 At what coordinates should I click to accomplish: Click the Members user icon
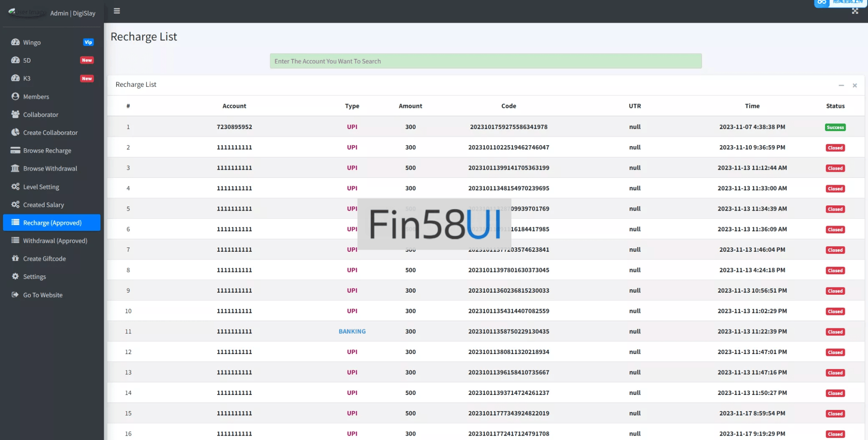coord(15,96)
